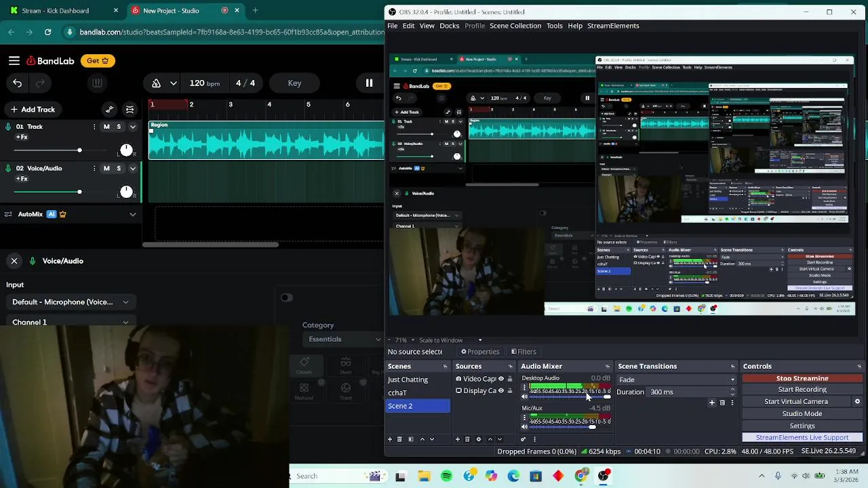Open OBS File menu
The image size is (868, 488).
point(393,26)
